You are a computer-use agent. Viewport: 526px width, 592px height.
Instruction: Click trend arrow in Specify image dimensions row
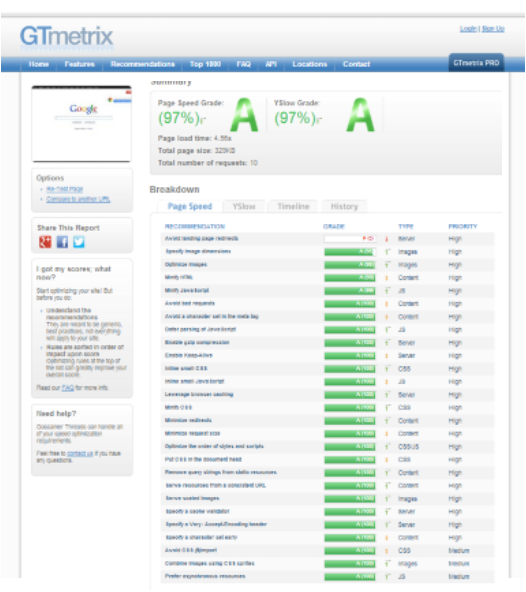pyautogui.click(x=387, y=252)
